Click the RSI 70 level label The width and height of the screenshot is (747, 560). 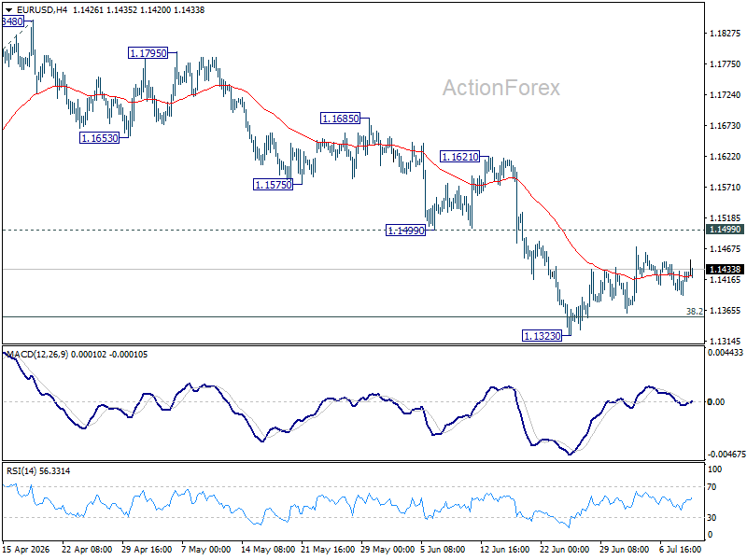coord(712,487)
